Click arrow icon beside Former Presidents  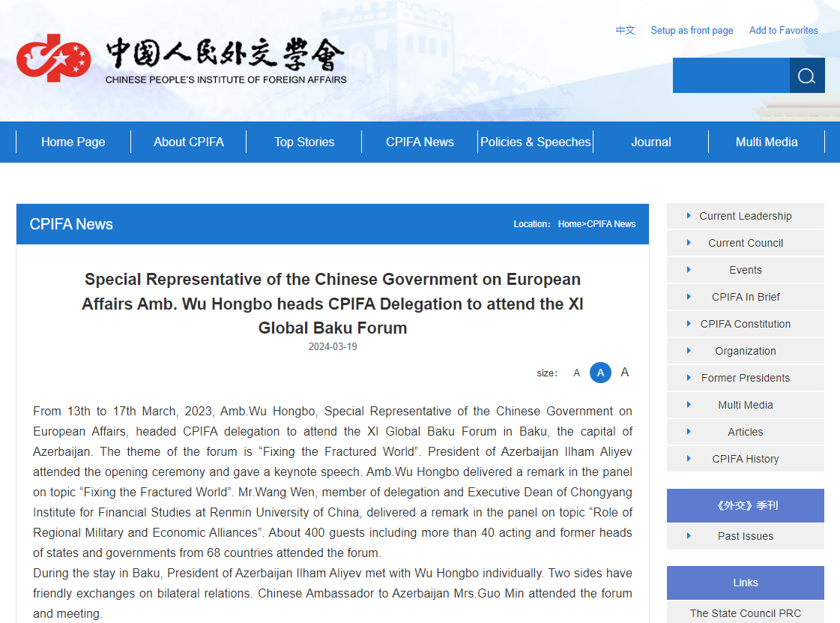click(689, 377)
